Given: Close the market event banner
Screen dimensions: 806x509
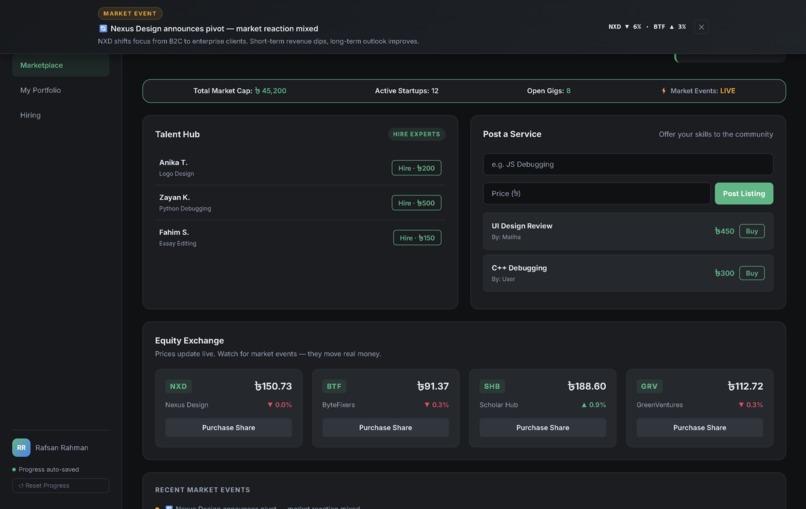Looking at the screenshot, I should (x=701, y=27).
